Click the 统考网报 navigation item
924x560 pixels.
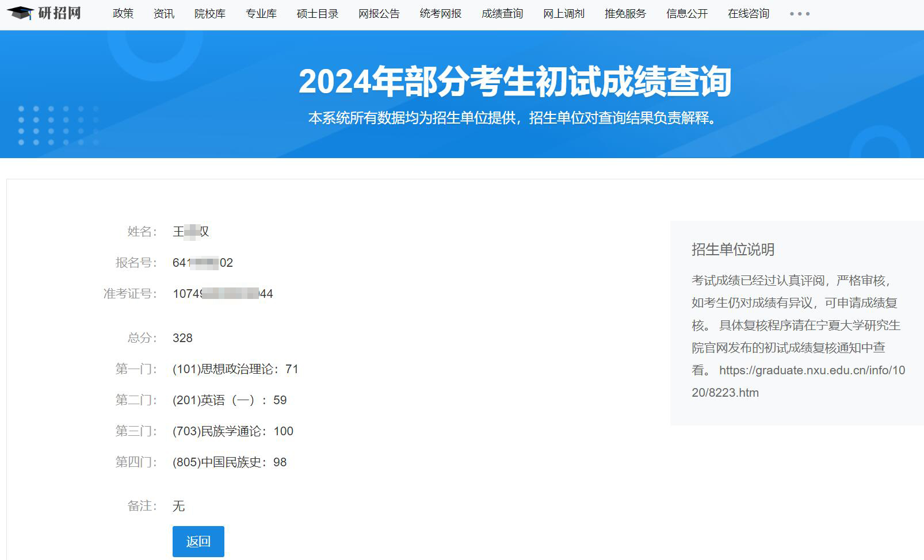[x=441, y=14]
